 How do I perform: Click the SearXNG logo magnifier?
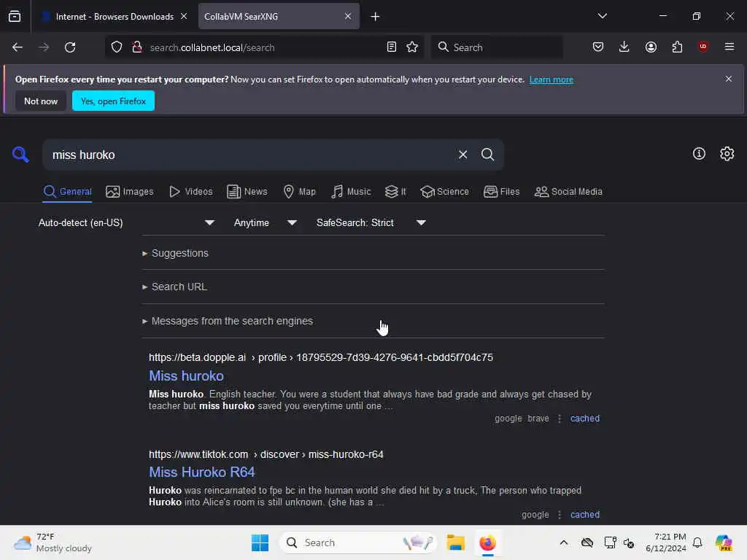pyautogui.click(x=20, y=155)
